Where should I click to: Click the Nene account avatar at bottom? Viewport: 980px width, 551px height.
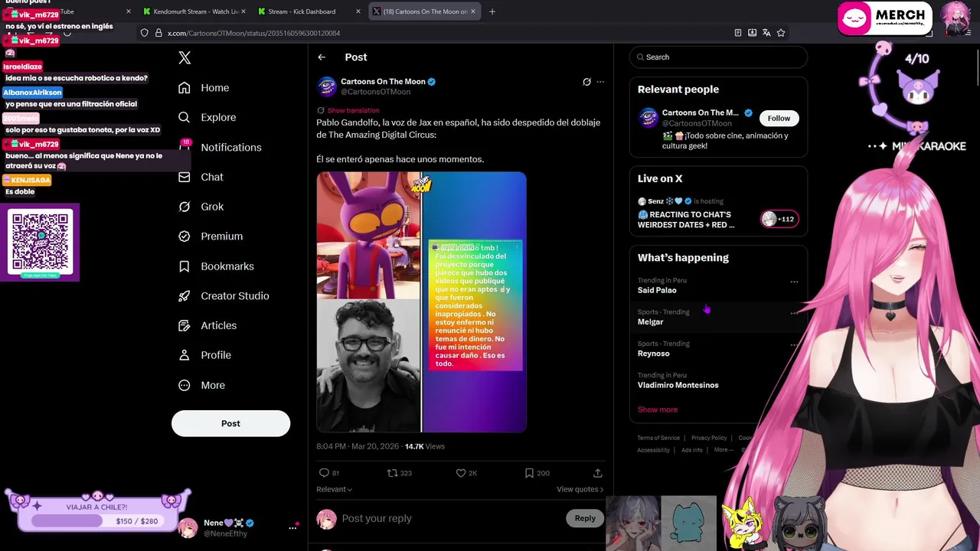pos(188,527)
